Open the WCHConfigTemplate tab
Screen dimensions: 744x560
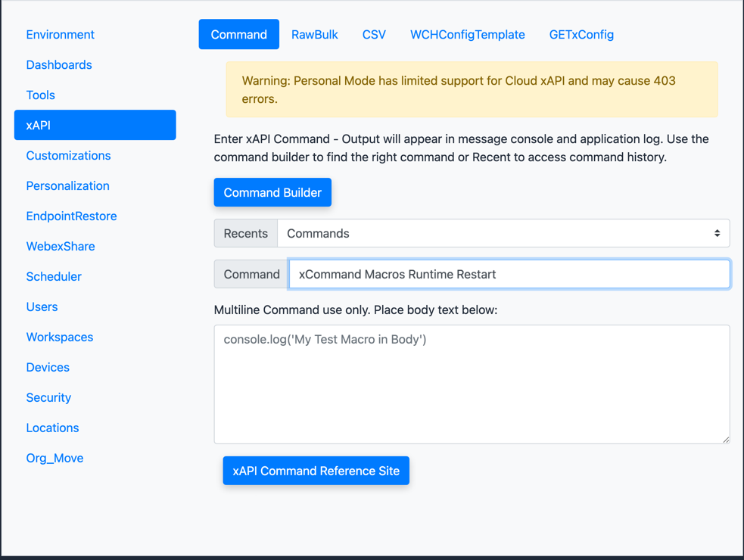[x=467, y=35]
